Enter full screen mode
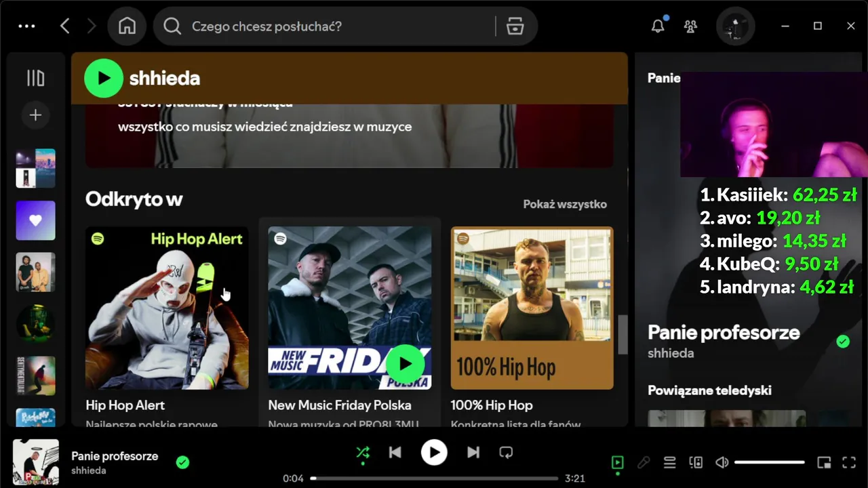 [x=849, y=463]
